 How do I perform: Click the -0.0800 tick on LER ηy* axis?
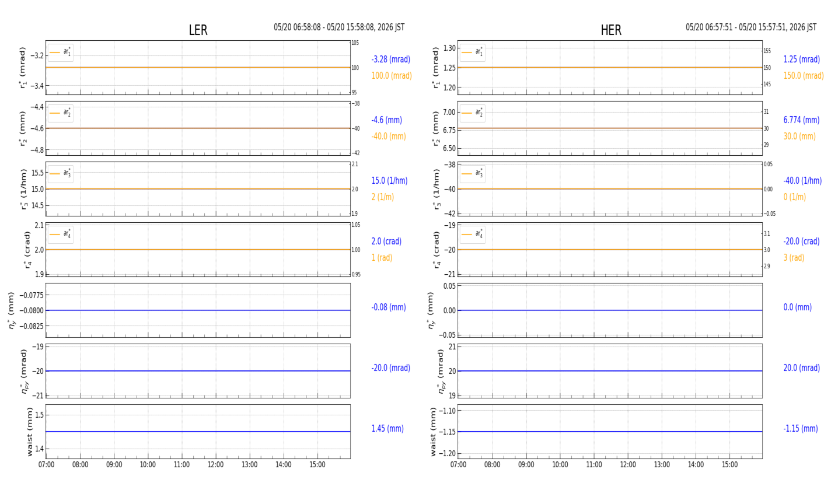[x=32, y=310]
